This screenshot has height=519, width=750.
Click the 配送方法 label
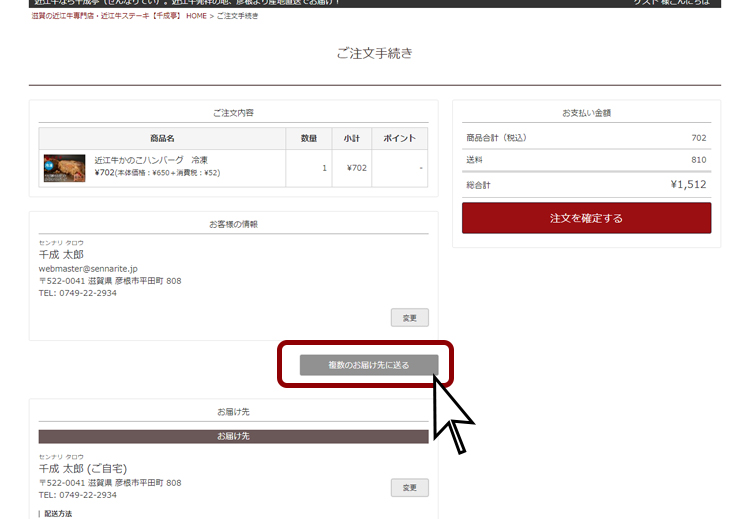point(58,514)
